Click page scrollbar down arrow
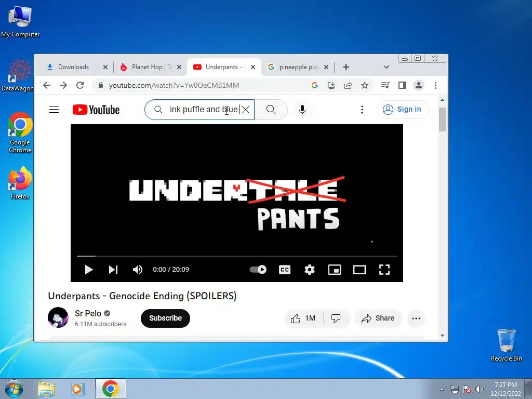The width and height of the screenshot is (532, 399). (442, 336)
